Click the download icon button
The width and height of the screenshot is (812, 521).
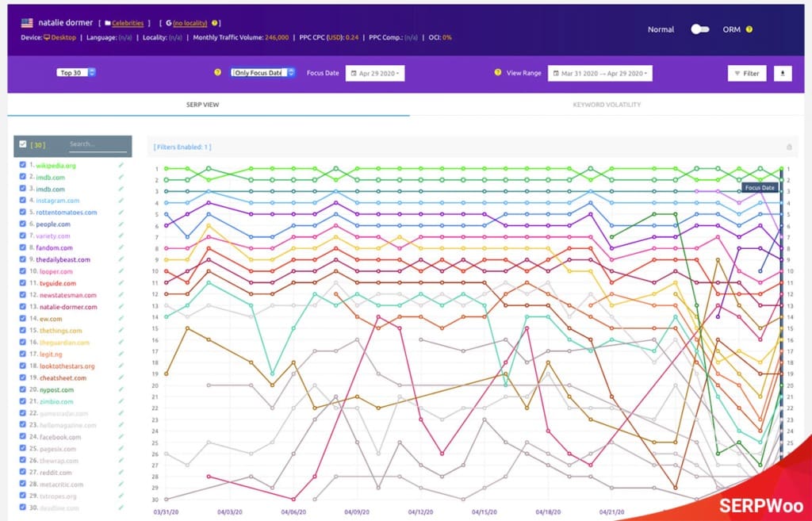[x=782, y=73]
